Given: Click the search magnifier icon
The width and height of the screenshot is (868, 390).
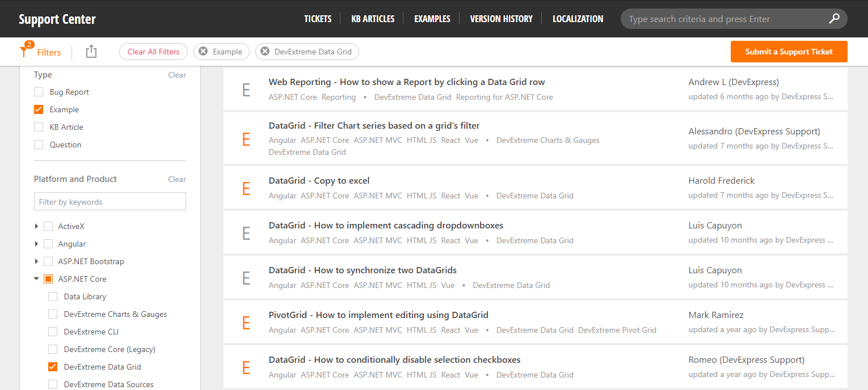Looking at the screenshot, I should tap(834, 19).
